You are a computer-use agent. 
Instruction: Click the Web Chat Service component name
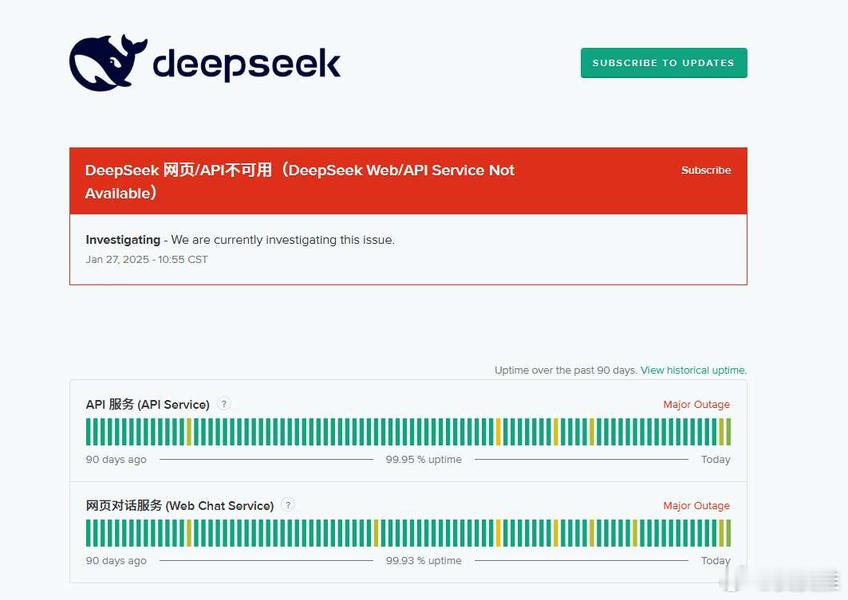coord(180,505)
